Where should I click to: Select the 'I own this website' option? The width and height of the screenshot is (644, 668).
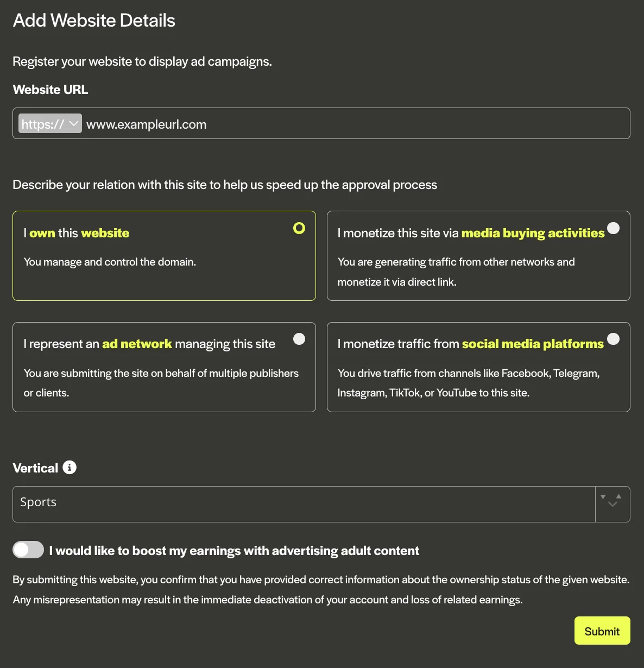(x=164, y=255)
